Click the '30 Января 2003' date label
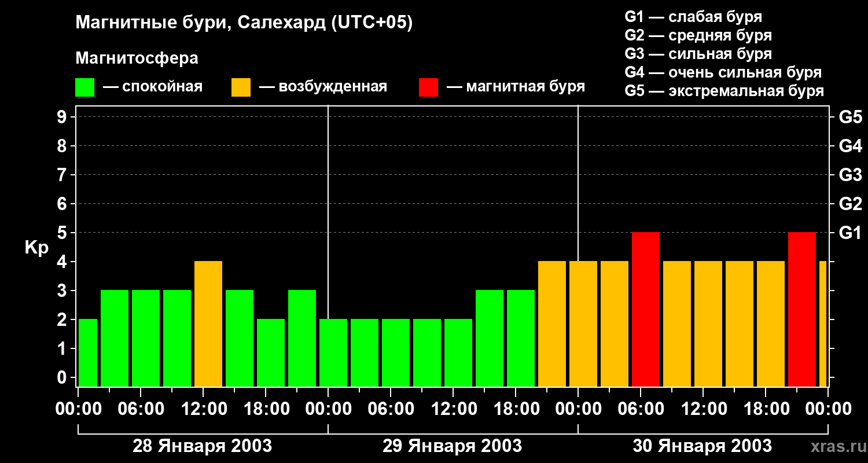 tap(702, 446)
